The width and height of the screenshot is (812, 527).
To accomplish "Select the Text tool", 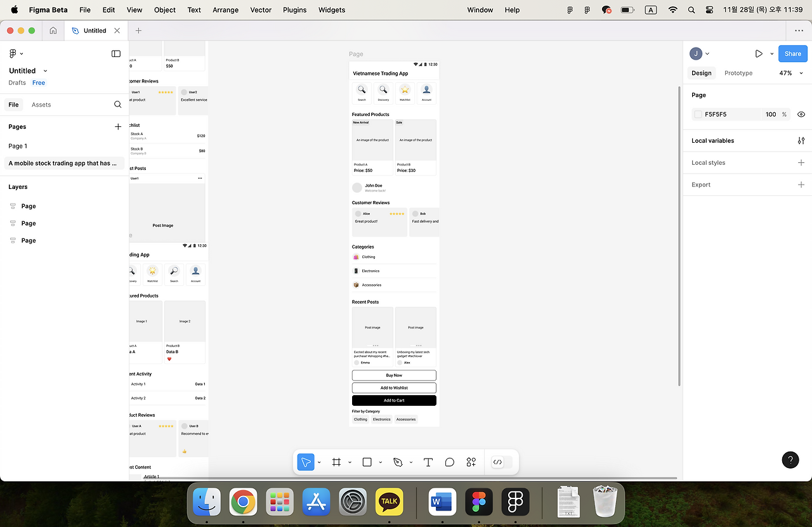I will coord(428,462).
